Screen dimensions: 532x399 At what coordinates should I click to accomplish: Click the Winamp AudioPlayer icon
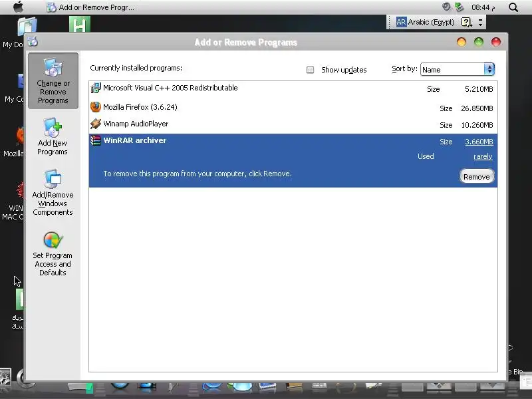pyautogui.click(x=96, y=124)
